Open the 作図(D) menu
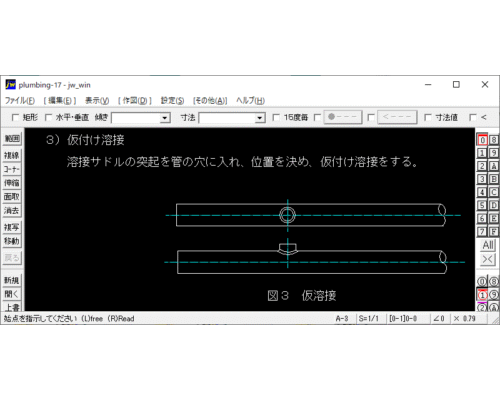This screenshot has height=400, width=500. pyautogui.click(x=135, y=100)
